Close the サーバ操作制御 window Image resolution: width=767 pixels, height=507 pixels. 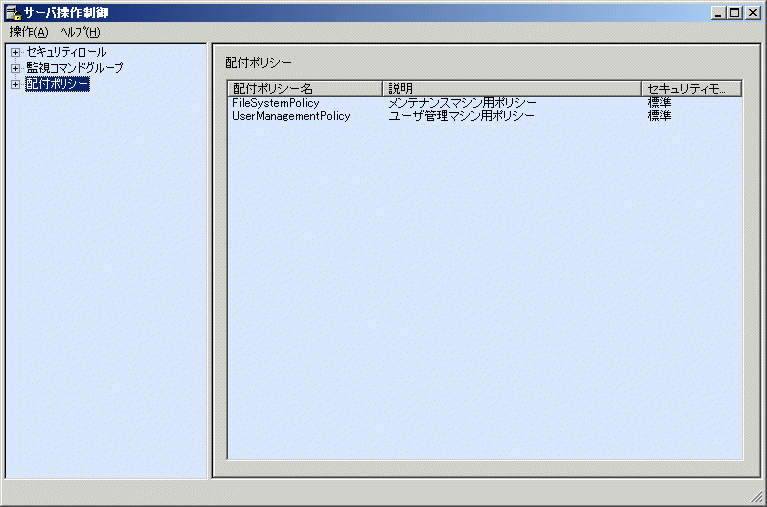click(x=753, y=13)
